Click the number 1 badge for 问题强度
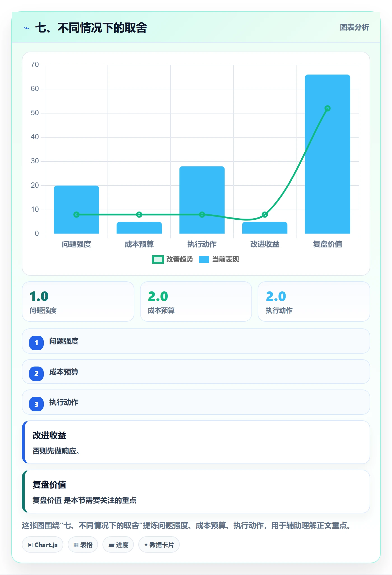Image resolution: width=392 pixels, height=575 pixels. tap(36, 343)
